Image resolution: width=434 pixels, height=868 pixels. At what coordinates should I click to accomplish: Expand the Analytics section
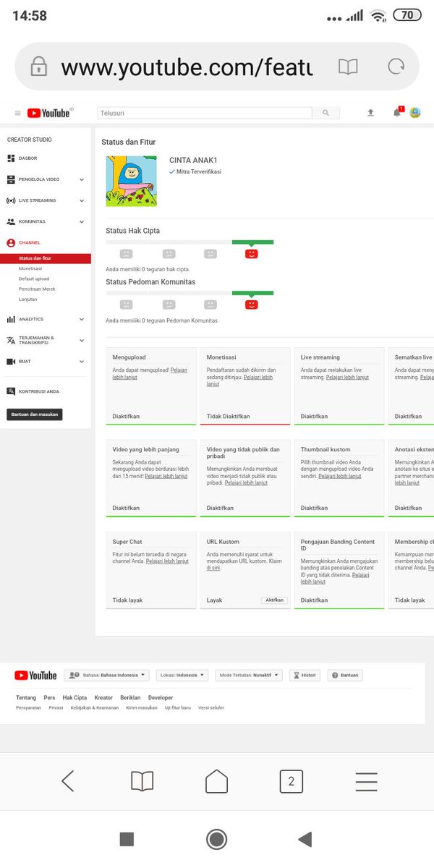pos(82,319)
